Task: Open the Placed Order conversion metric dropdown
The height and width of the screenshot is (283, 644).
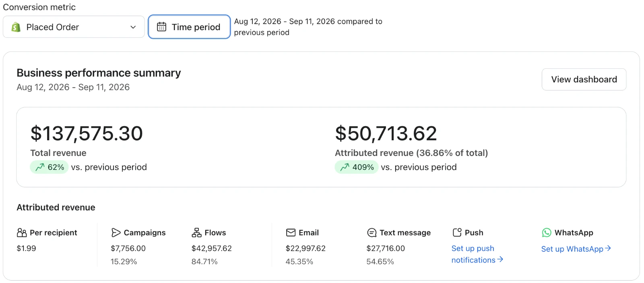Action: [74, 27]
